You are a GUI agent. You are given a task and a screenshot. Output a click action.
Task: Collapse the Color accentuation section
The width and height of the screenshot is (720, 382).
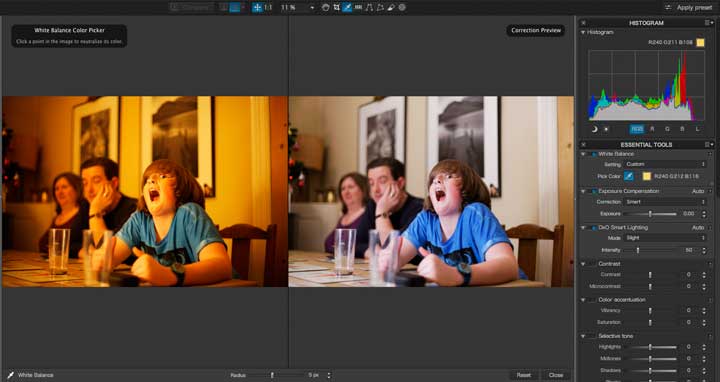[583, 300]
